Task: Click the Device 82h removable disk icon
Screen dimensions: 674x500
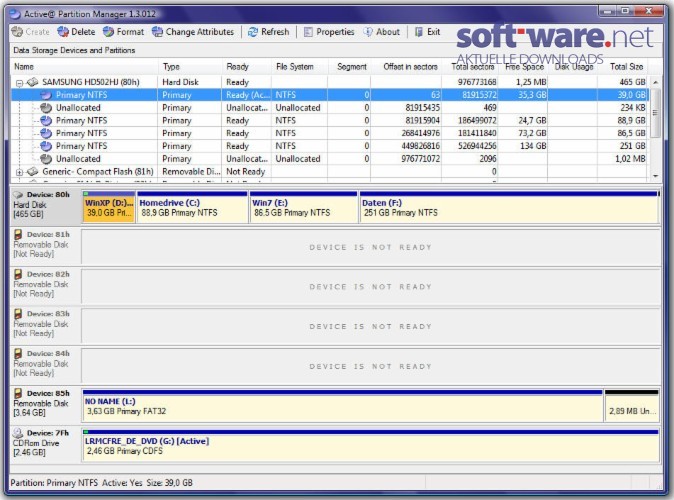Action: coord(18,274)
